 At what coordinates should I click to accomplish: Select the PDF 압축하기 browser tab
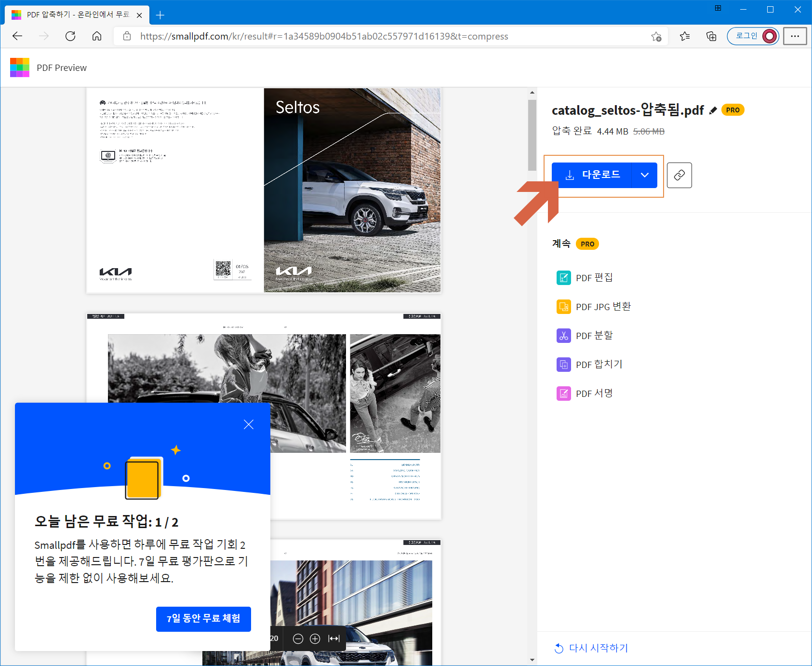point(77,15)
